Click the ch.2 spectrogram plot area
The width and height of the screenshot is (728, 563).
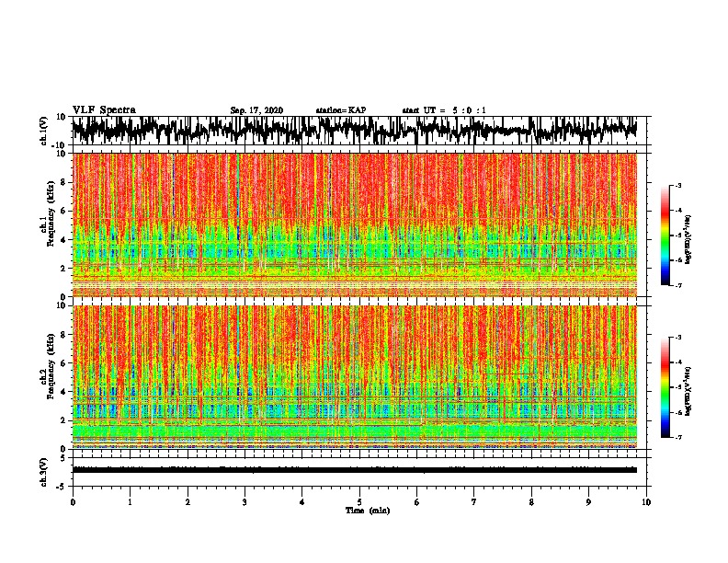(355, 377)
